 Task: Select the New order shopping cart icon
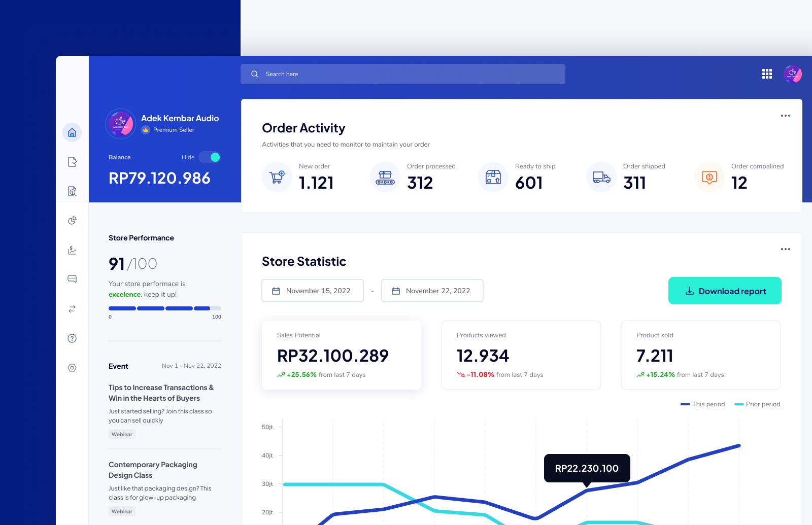click(277, 177)
